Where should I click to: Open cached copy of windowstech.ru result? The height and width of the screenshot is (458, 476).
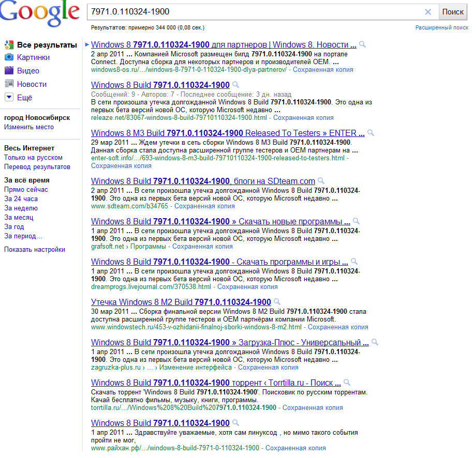(338, 327)
